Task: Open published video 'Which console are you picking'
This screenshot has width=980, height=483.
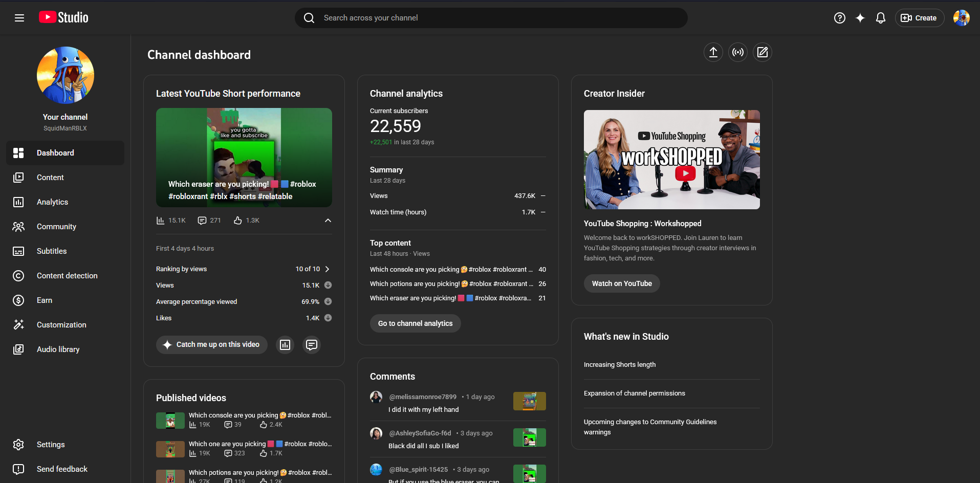Action: 260,415
